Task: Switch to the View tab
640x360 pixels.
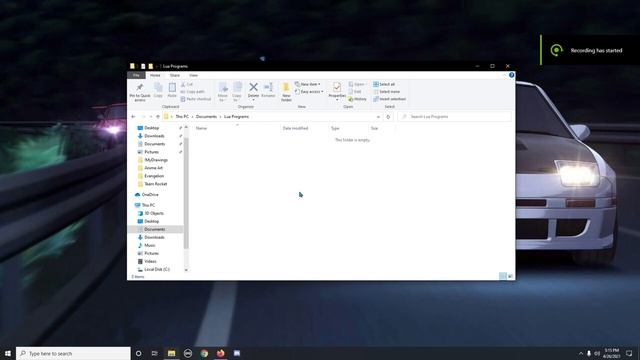Action: [193, 75]
